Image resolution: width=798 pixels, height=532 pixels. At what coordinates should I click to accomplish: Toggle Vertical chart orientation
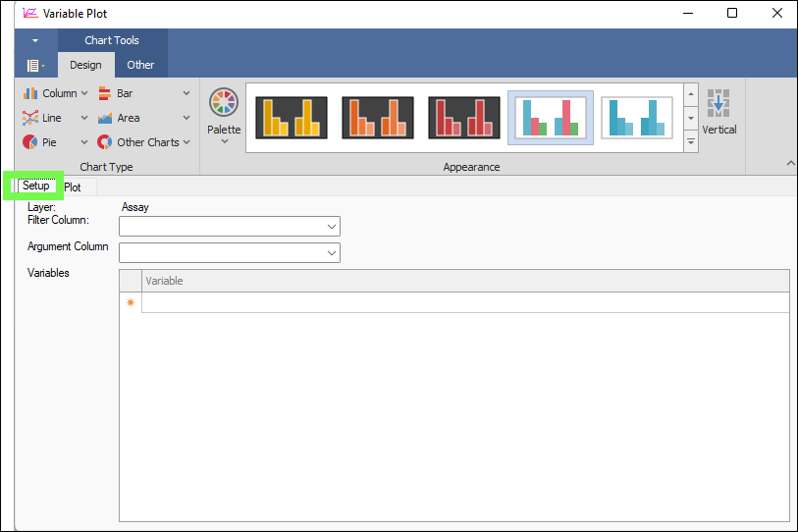718,113
